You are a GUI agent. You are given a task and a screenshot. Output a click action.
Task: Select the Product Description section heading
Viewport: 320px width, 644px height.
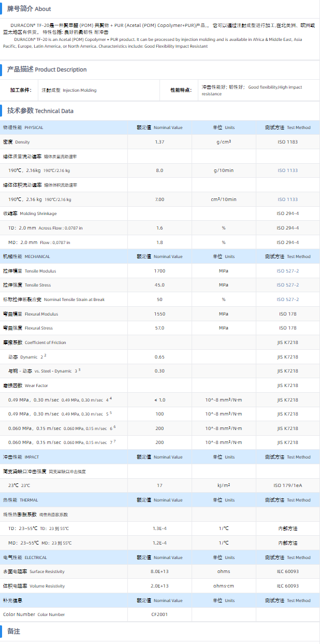pos(47,69)
